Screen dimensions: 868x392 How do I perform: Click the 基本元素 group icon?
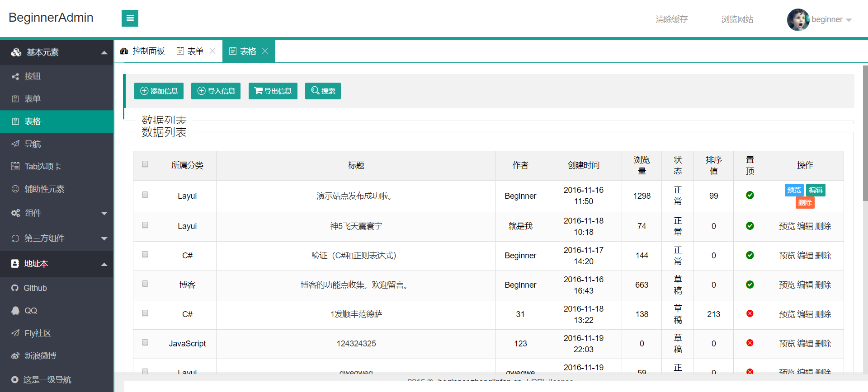16,52
